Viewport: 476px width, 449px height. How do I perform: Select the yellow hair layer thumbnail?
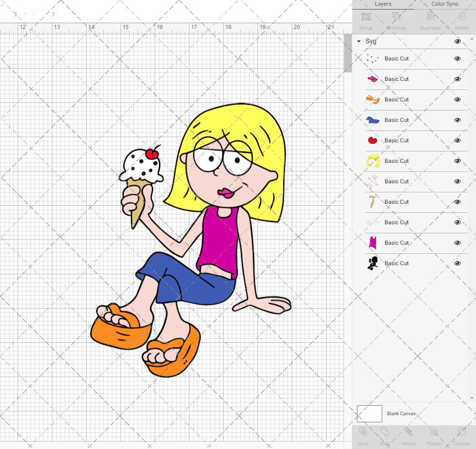pos(373,161)
